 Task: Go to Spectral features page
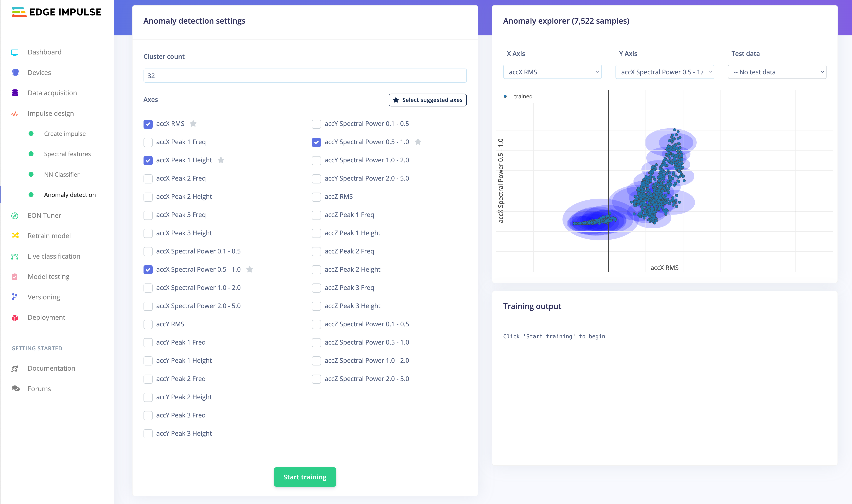67,154
